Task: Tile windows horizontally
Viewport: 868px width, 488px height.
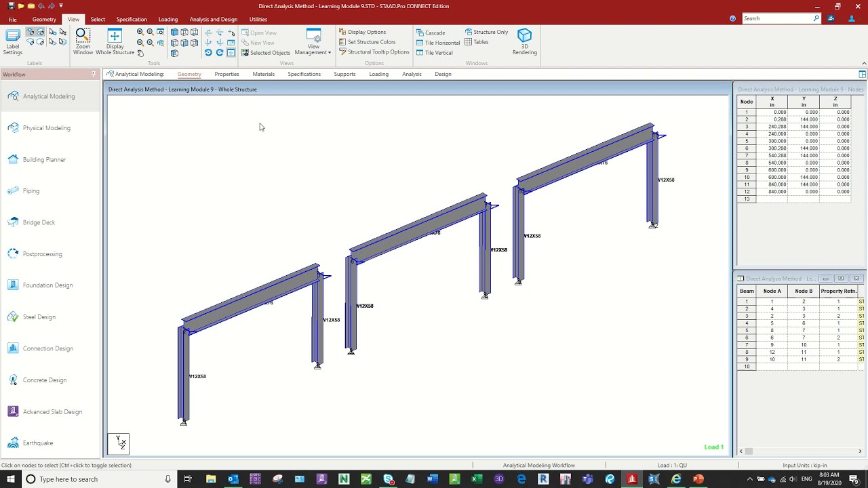Action: click(437, 43)
